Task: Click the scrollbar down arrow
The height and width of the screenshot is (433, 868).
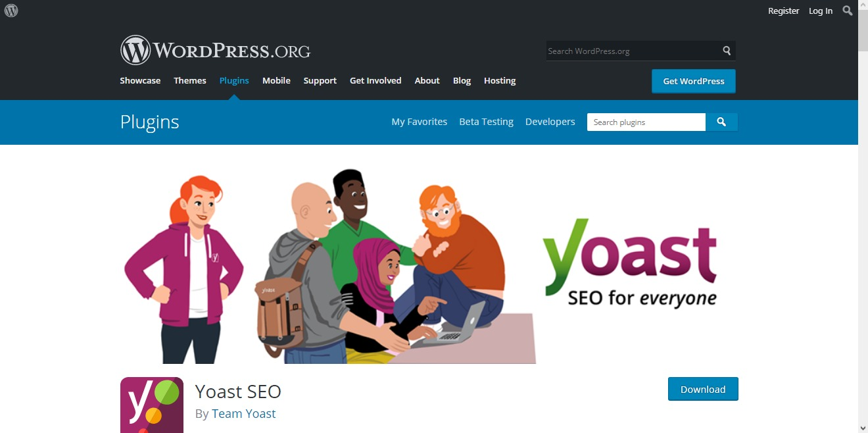Action: click(x=863, y=427)
